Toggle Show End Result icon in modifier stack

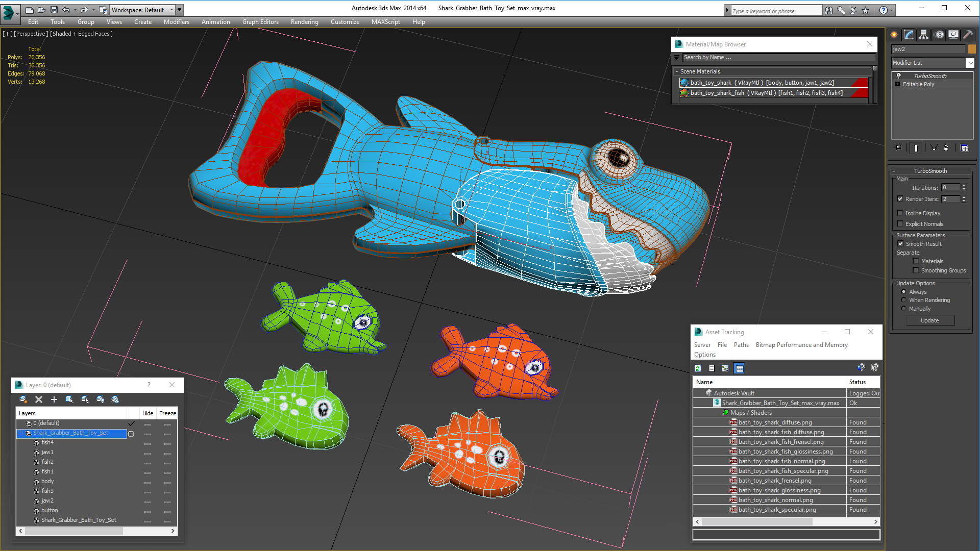click(x=916, y=147)
